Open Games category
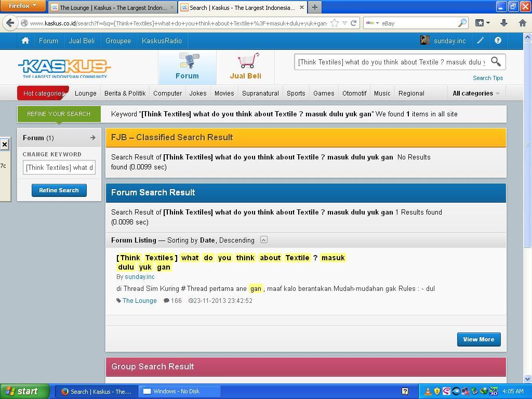 [324, 94]
